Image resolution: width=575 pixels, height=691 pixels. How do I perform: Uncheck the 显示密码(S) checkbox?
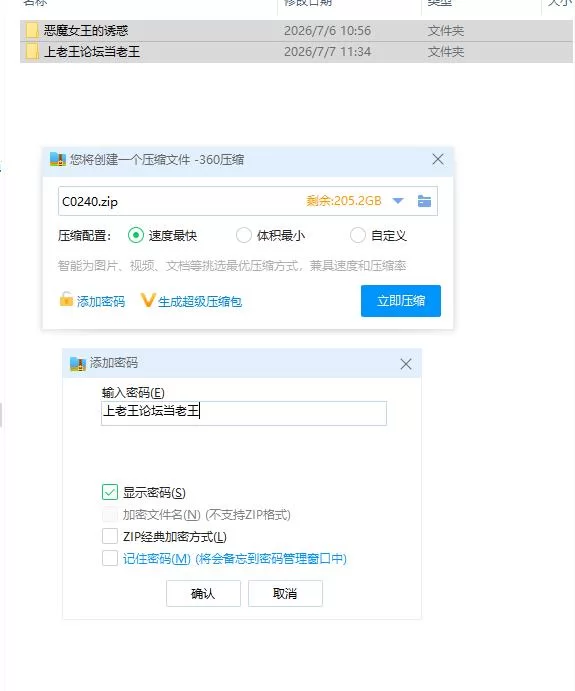click(110, 492)
